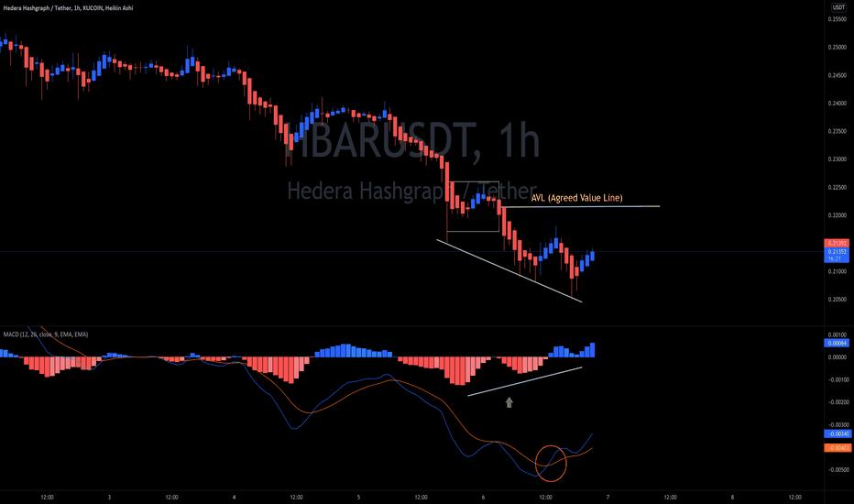Viewport: 854px width, 504px height.
Task: Click the 0.24500 price axis value
Action: point(838,76)
